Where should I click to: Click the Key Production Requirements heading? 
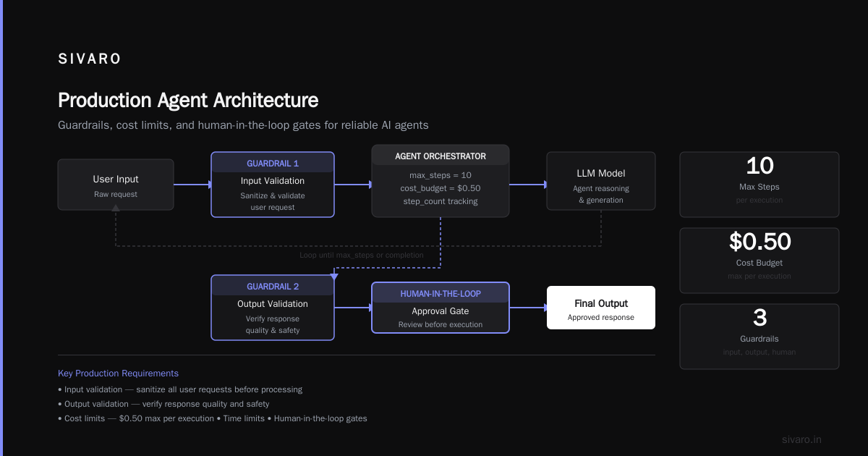[118, 373]
